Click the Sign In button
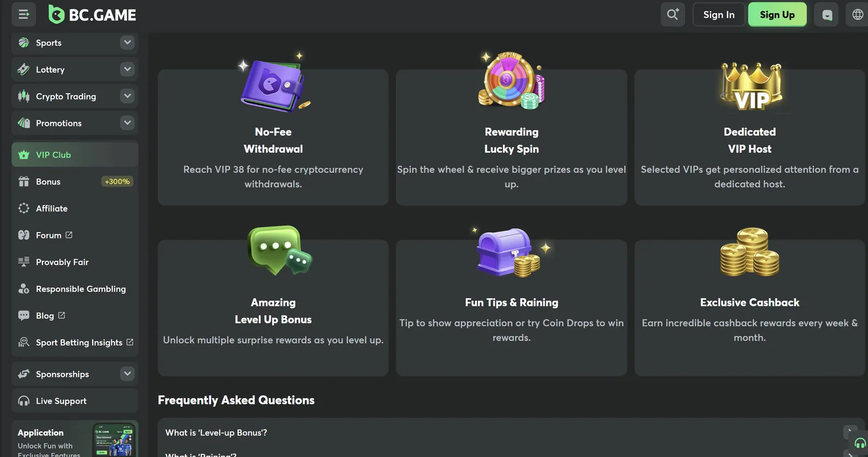The image size is (868, 457). pyautogui.click(x=719, y=15)
